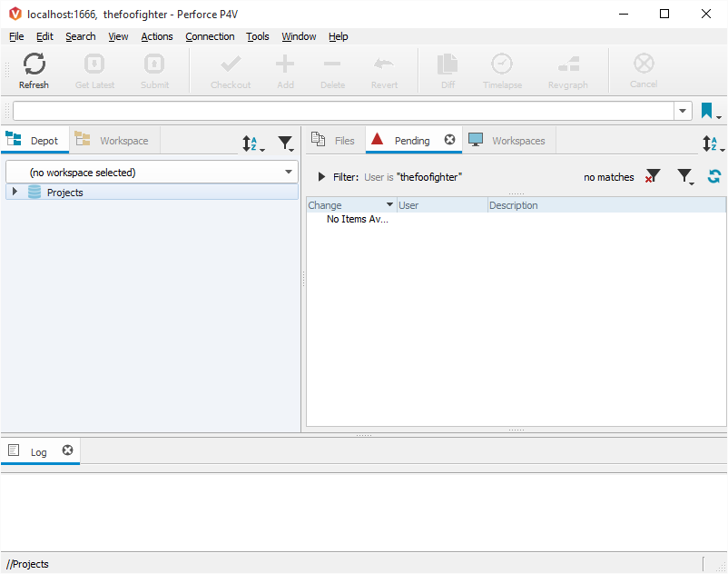Viewport: 728px width, 574px height.
Task: Open the depot tree sort order menu
Action: tap(252, 143)
